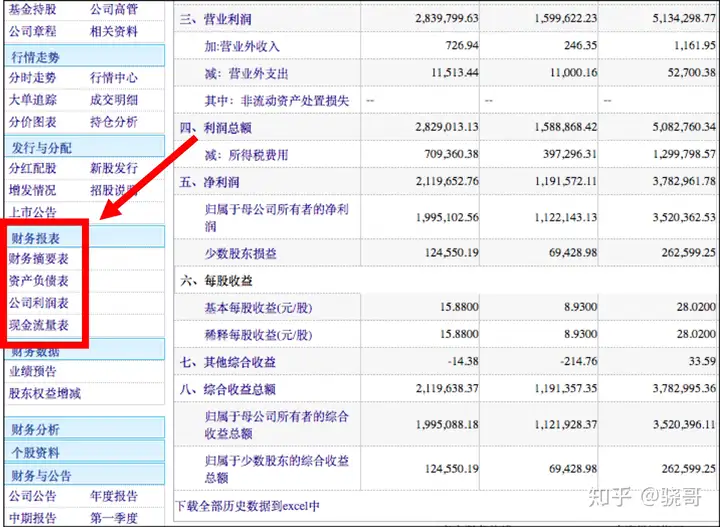The width and height of the screenshot is (720, 527).
Task: Select non-operating income value 726.94
Action: (x=461, y=45)
